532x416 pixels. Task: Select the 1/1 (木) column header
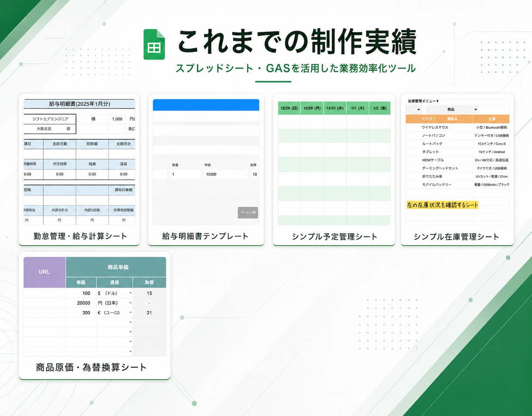coord(358,108)
